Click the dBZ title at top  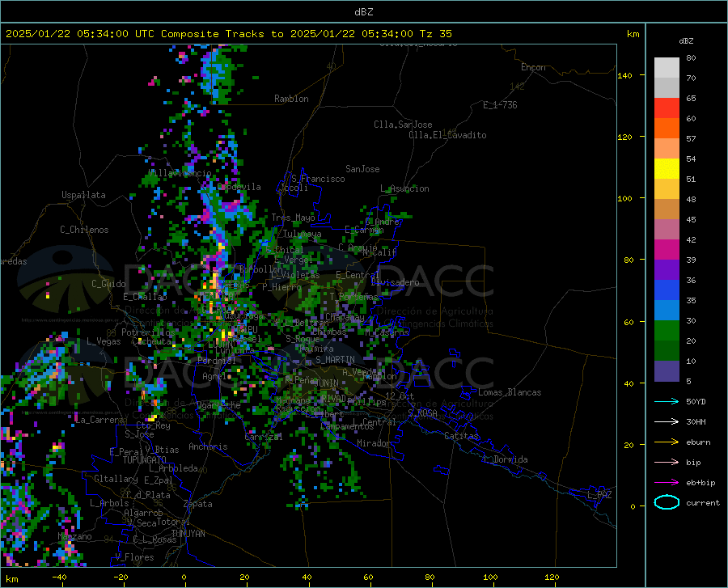click(x=363, y=12)
